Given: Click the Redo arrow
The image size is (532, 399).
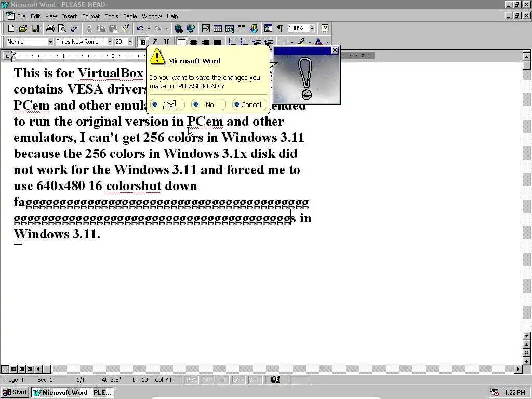Looking at the screenshot, I should point(158,29).
